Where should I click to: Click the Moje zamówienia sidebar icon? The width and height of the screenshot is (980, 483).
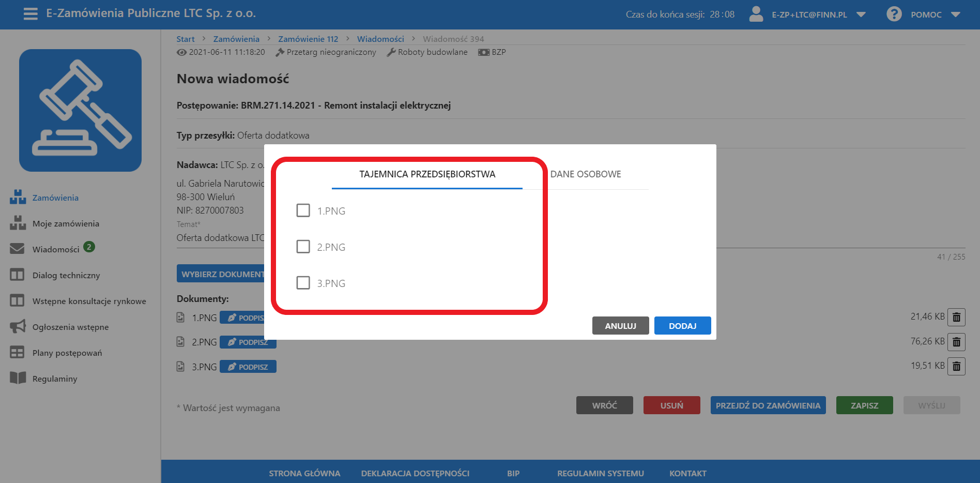click(x=18, y=223)
